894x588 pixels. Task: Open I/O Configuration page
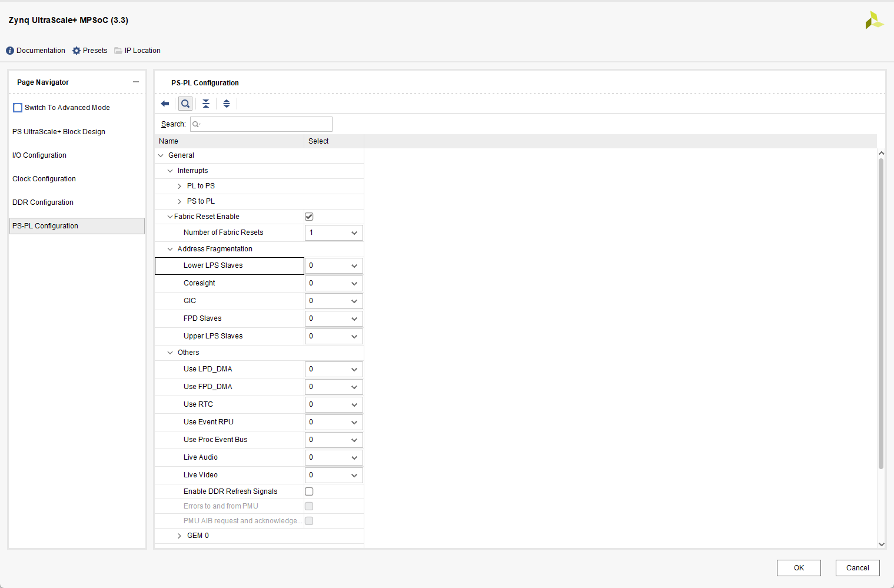(x=39, y=155)
